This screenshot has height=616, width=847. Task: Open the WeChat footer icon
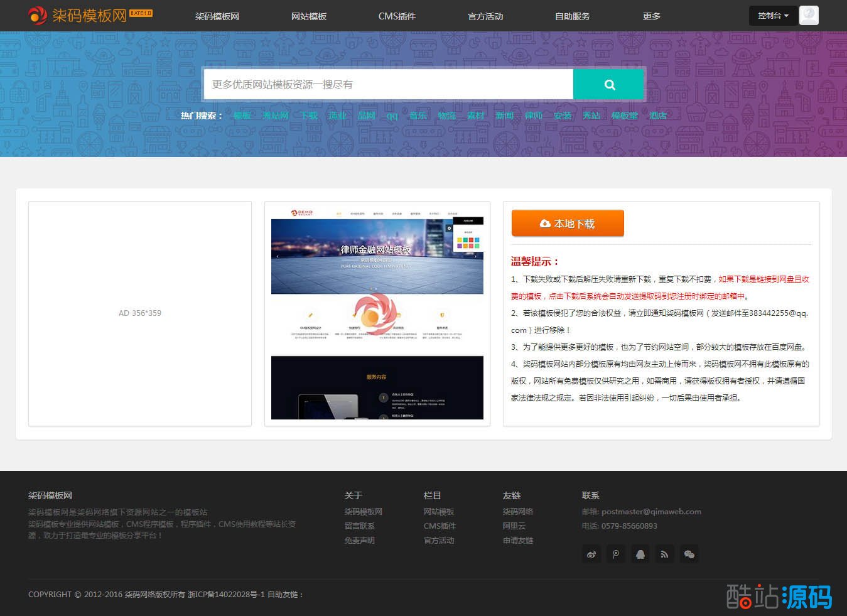pos(689,554)
